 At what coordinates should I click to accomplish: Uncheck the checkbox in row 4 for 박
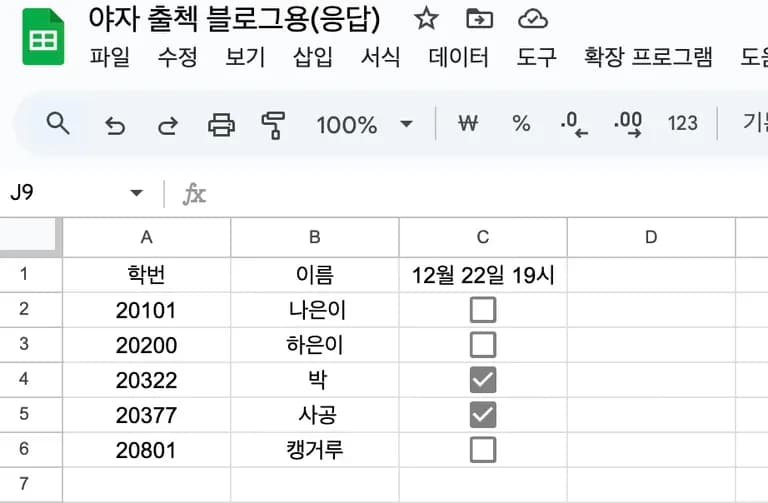coord(483,380)
